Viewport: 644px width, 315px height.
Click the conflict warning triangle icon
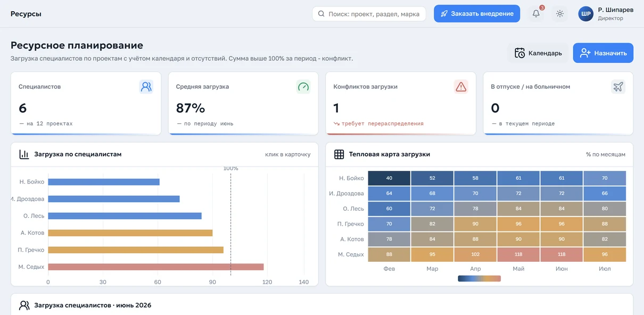click(461, 87)
